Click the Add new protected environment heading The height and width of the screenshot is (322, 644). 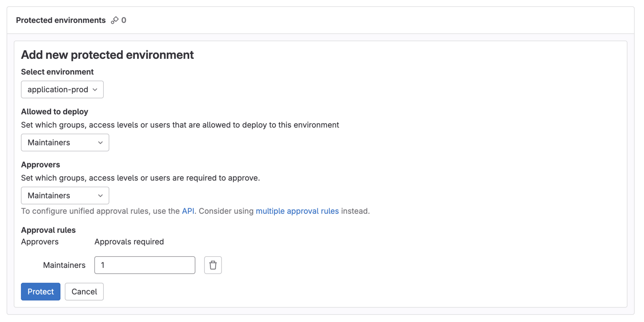[107, 55]
